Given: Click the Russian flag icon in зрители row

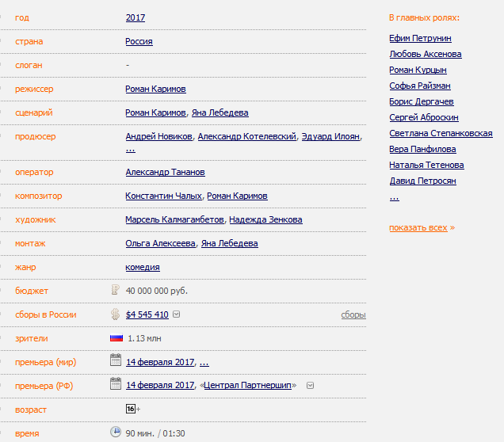Looking at the screenshot, I should pyautogui.click(x=116, y=338).
